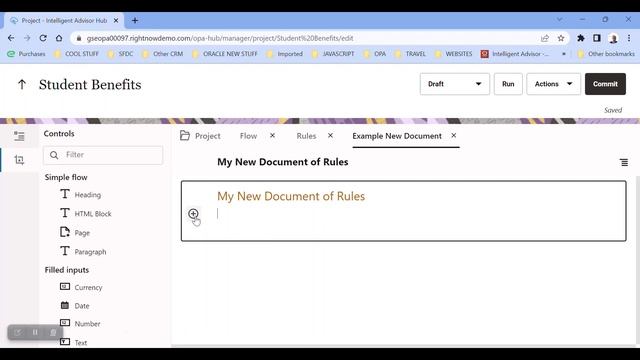This screenshot has width=640, height=360.
Task: Click the Filter magnifier icon
Action: [54, 155]
